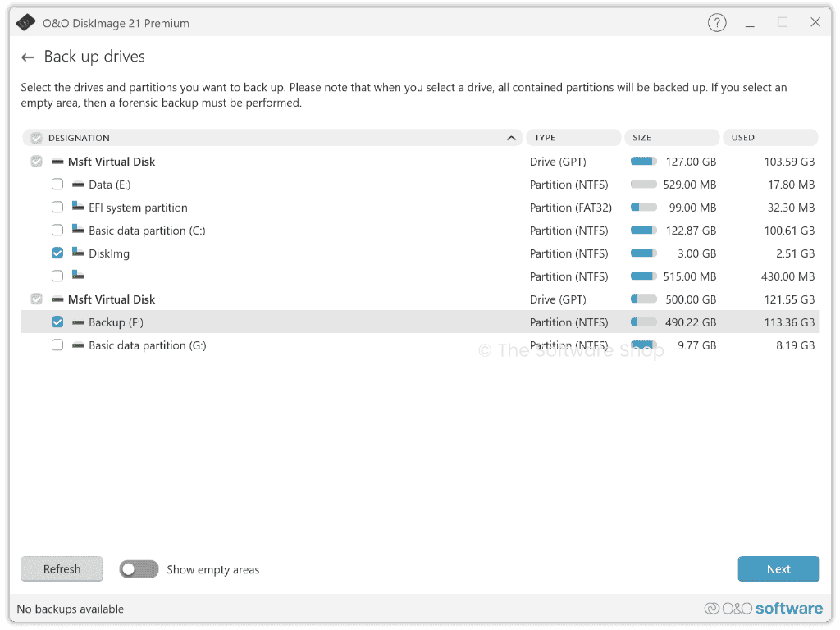840x630 pixels.
Task: Click the usage bar for Data (E:) 529.00 MB
Action: (643, 185)
